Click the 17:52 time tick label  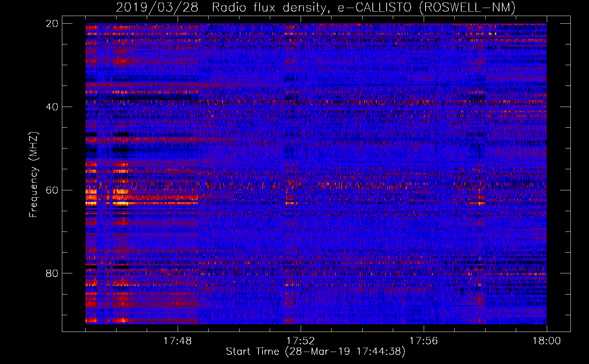point(300,341)
